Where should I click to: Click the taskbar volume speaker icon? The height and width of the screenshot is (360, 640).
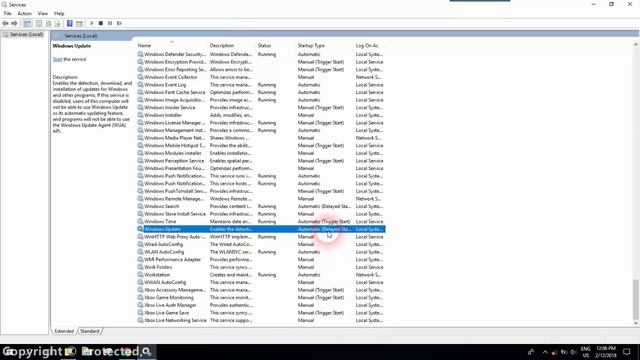pyautogui.click(x=573, y=352)
